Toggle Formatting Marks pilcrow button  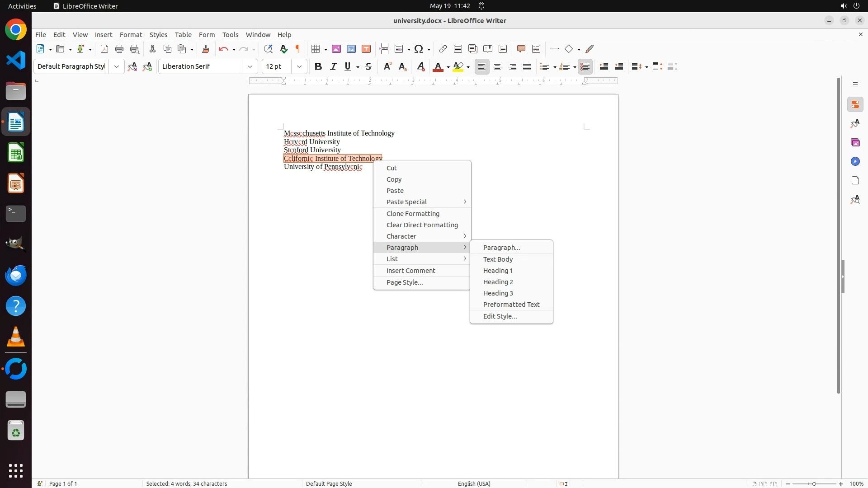298,49
